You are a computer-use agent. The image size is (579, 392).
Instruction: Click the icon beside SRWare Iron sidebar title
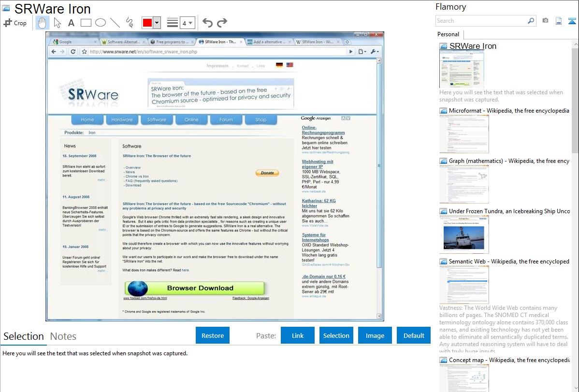[x=443, y=46]
